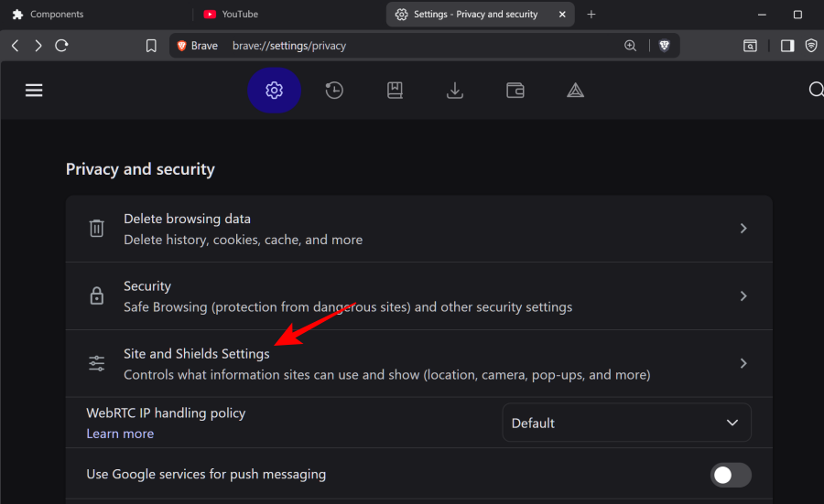Open the Wallet icon in settings bar
Image resolution: width=824 pixels, height=504 pixels.
515,90
